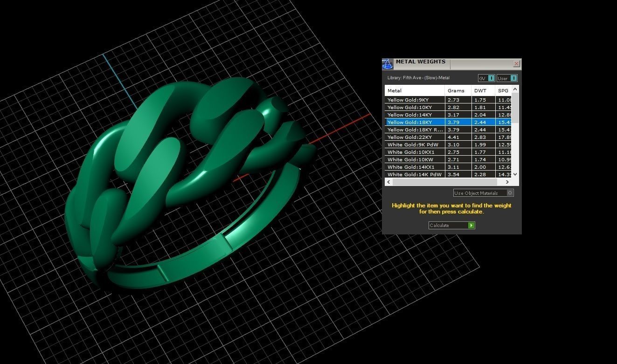Click the Metal Weights cone logo icon
Viewport: 617px width, 364px height.
tap(388, 64)
